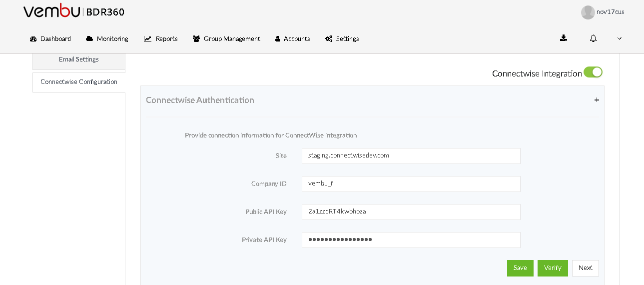The width and height of the screenshot is (644, 285).
Task: Click the nov17cus username text
Action: coord(611,12)
